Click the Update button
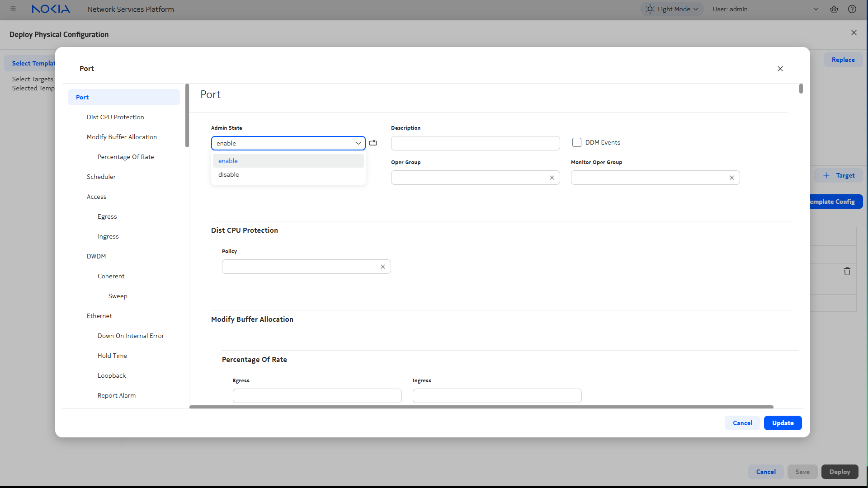The height and width of the screenshot is (488, 868). click(783, 423)
